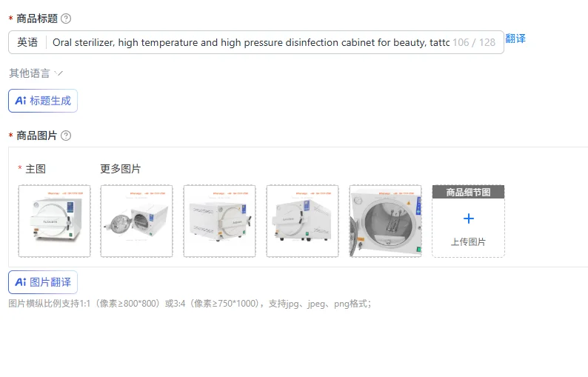The height and width of the screenshot is (377, 588).
Task: Click the image ratio hint text below
Action: point(190,304)
